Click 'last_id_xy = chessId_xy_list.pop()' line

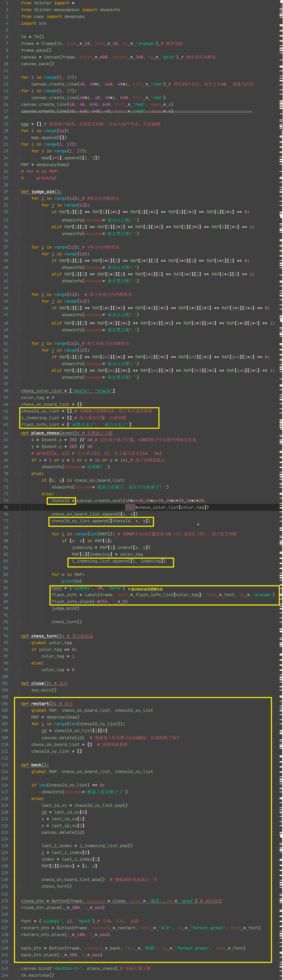[85, 805]
